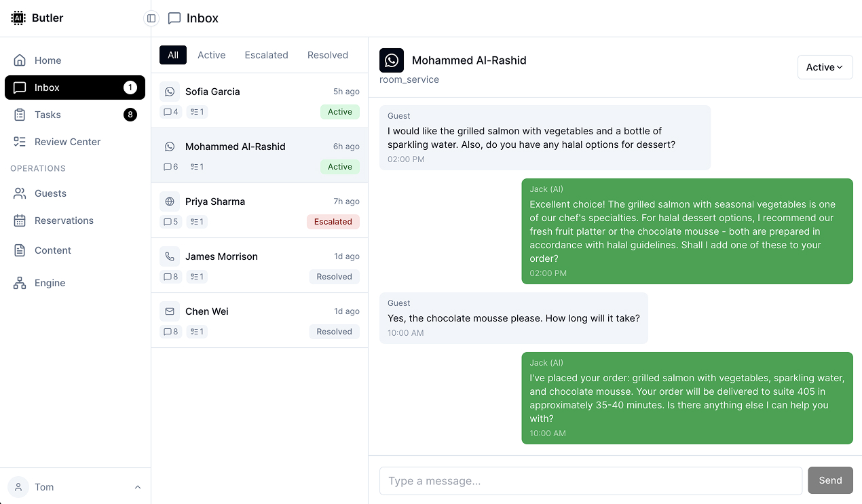The height and width of the screenshot is (504, 862).
Task: Open the Active status dropdown
Action: pos(825,66)
